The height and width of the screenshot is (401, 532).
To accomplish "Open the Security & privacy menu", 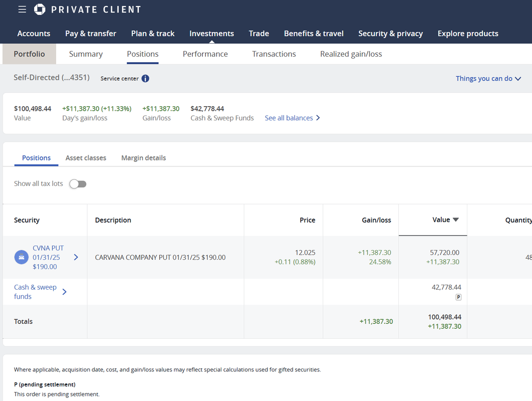I will pyautogui.click(x=391, y=34).
